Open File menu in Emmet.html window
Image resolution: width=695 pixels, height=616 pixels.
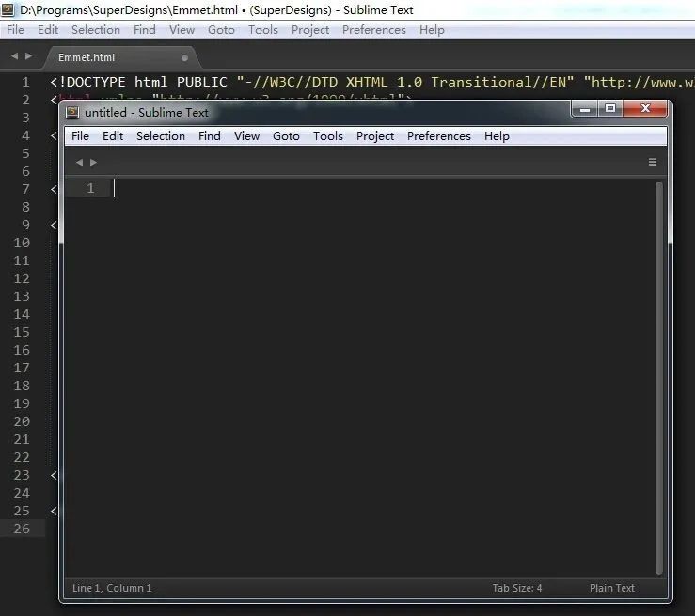coord(15,30)
